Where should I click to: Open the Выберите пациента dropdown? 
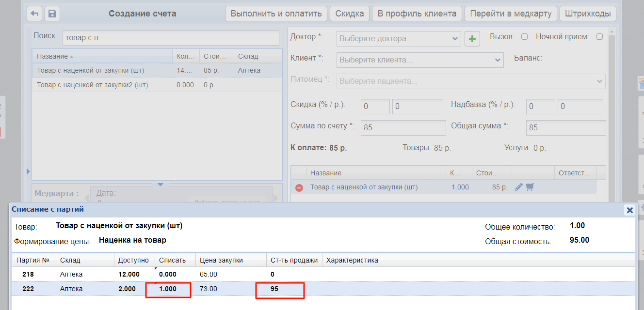[x=471, y=81]
